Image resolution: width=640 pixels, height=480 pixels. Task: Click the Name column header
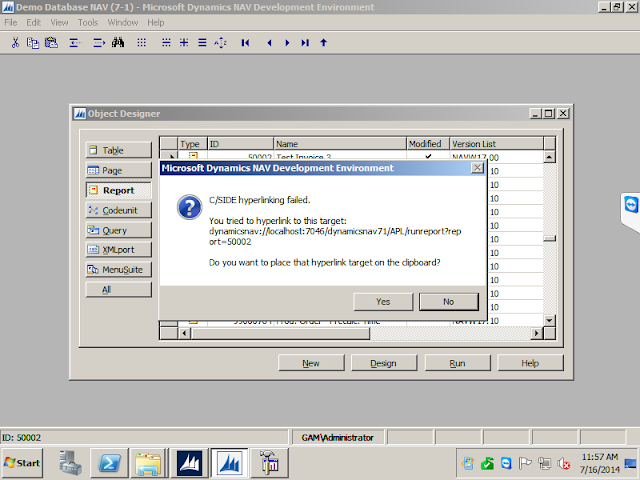tap(340, 144)
